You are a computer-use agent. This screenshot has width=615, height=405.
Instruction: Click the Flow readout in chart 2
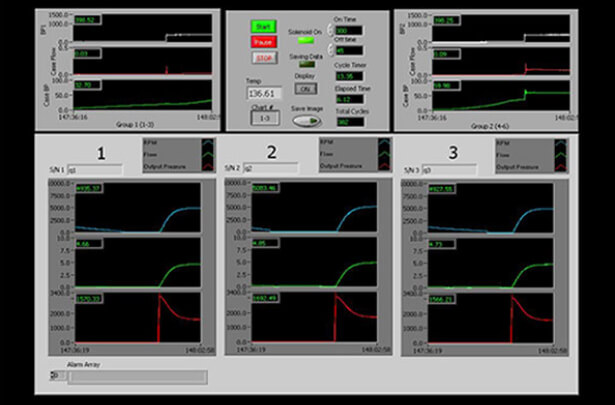tap(265, 243)
